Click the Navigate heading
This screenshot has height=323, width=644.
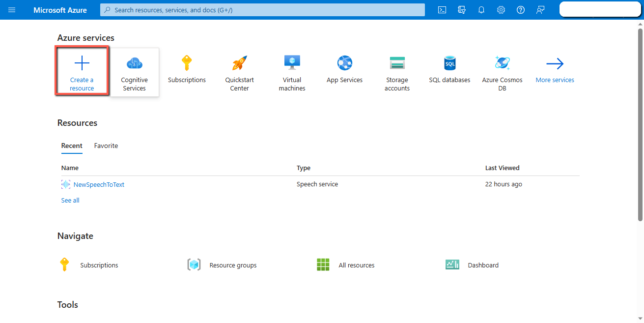click(x=75, y=236)
